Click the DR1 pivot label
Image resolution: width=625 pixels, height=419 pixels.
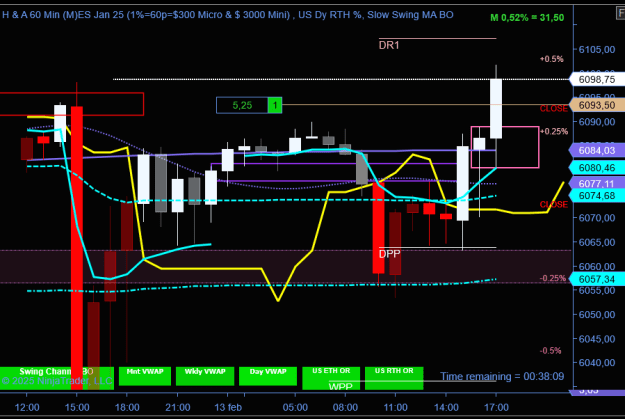pyautogui.click(x=389, y=45)
